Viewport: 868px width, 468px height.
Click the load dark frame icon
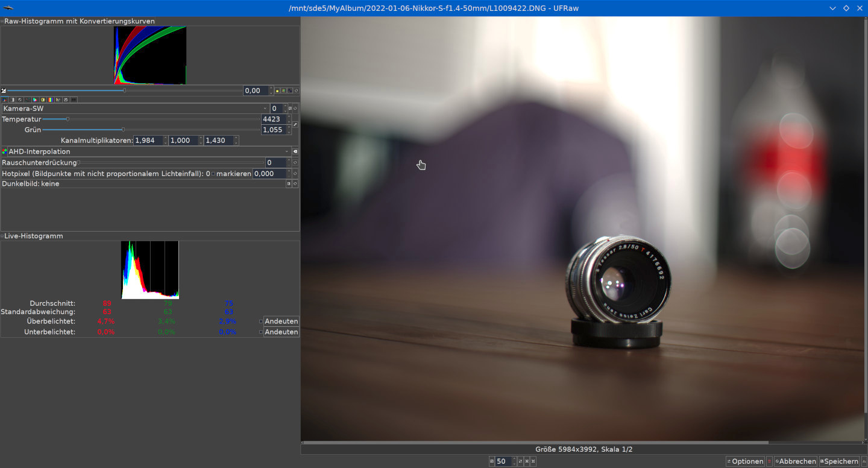click(289, 184)
